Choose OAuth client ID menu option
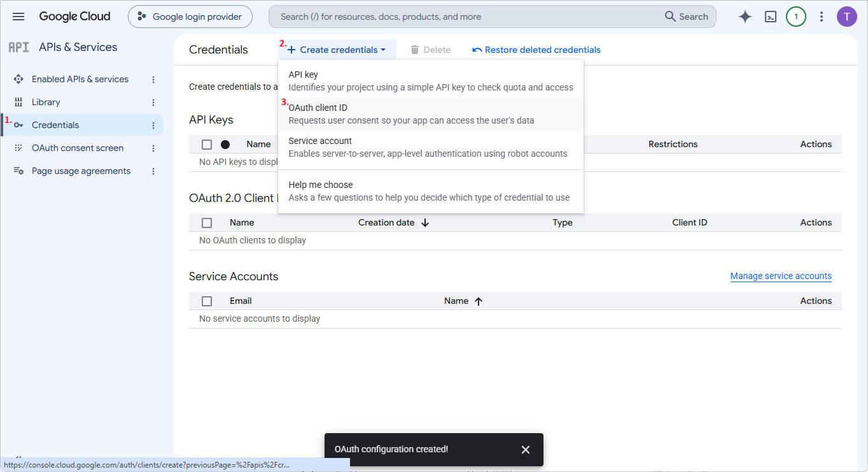868x472 pixels. (431, 115)
